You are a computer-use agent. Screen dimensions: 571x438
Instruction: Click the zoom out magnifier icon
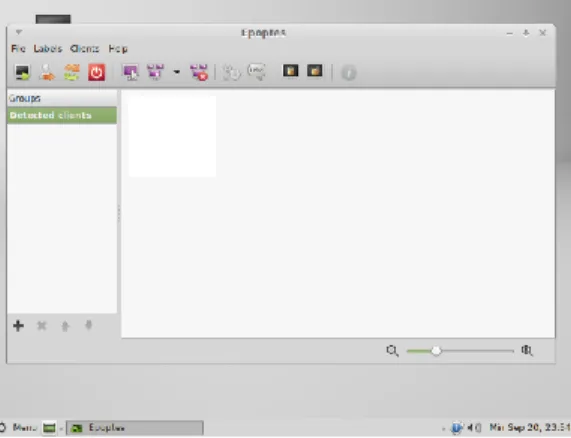(392, 351)
